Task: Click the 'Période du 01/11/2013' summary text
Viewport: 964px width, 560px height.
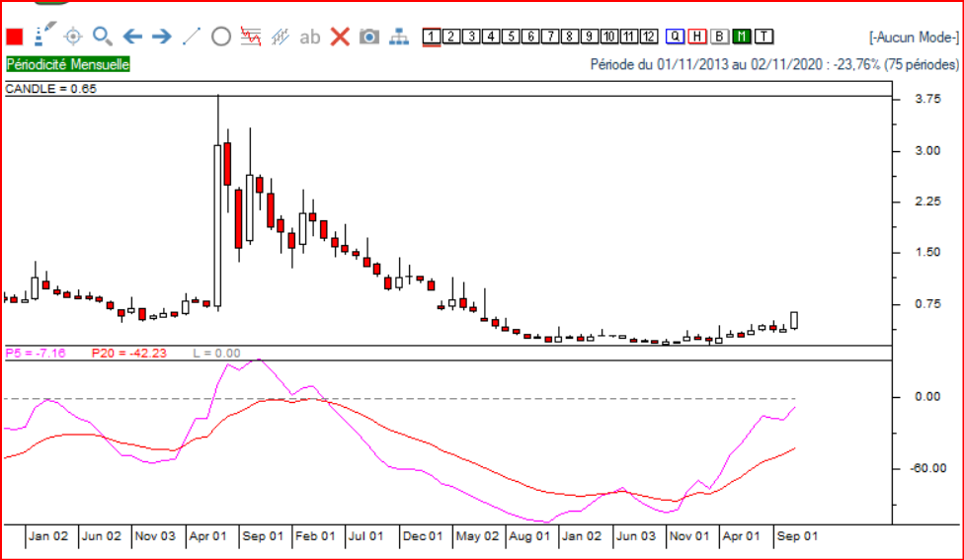Action: pos(774,64)
